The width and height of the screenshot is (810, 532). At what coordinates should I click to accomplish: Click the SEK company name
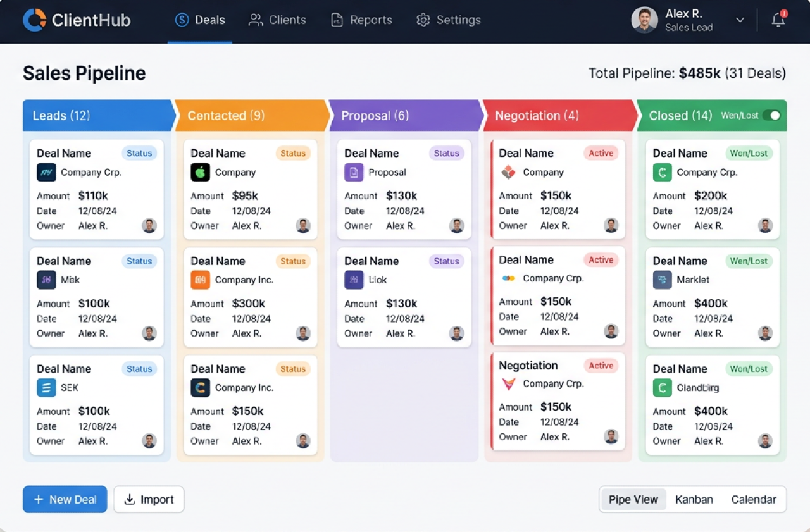click(70, 387)
